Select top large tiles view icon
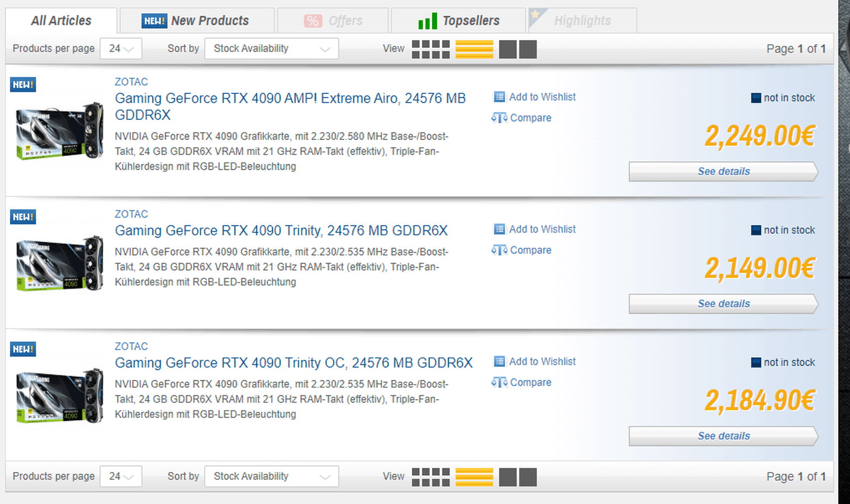This screenshot has height=504, width=850. (518, 49)
